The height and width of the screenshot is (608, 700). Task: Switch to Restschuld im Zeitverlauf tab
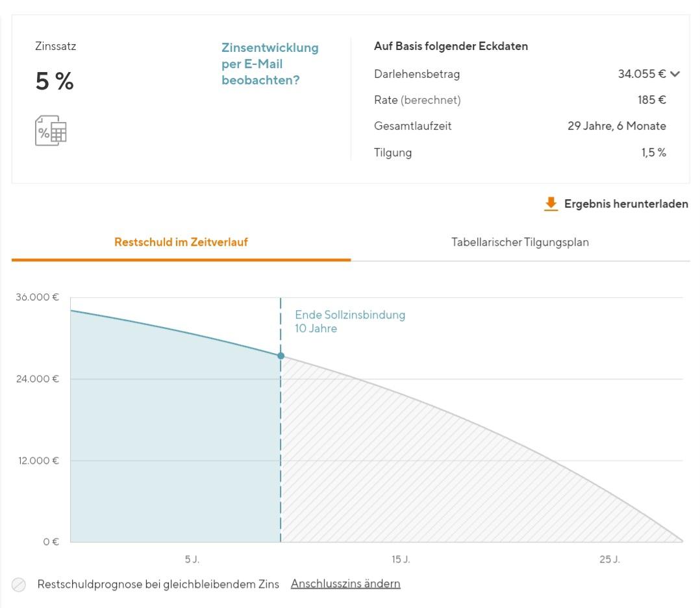coord(181,242)
